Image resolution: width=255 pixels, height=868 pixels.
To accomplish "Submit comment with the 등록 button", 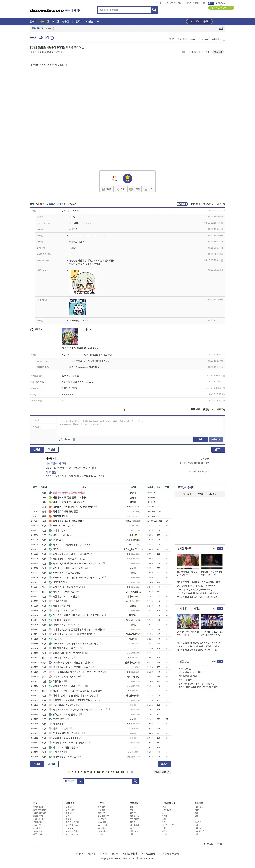I will 200,439.
